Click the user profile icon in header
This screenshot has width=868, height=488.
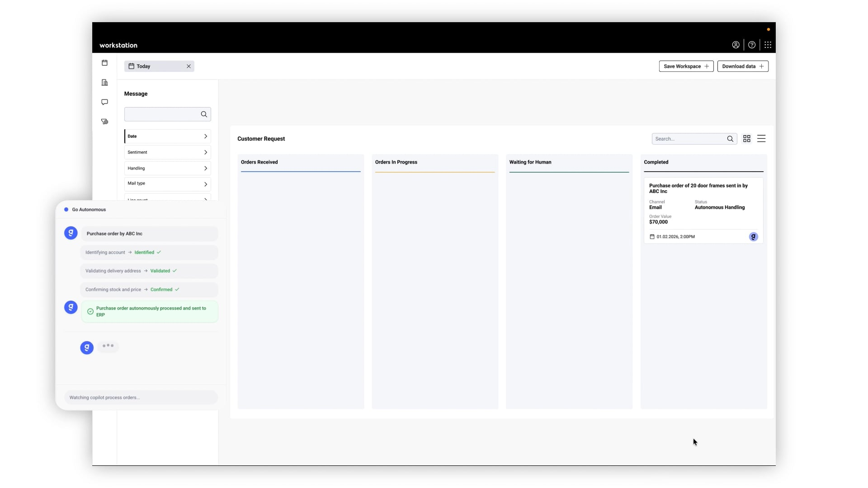point(736,45)
